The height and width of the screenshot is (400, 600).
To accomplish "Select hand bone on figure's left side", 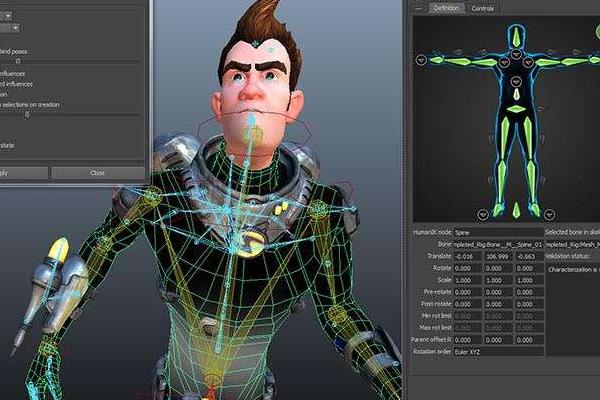I will tap(435, 60).
